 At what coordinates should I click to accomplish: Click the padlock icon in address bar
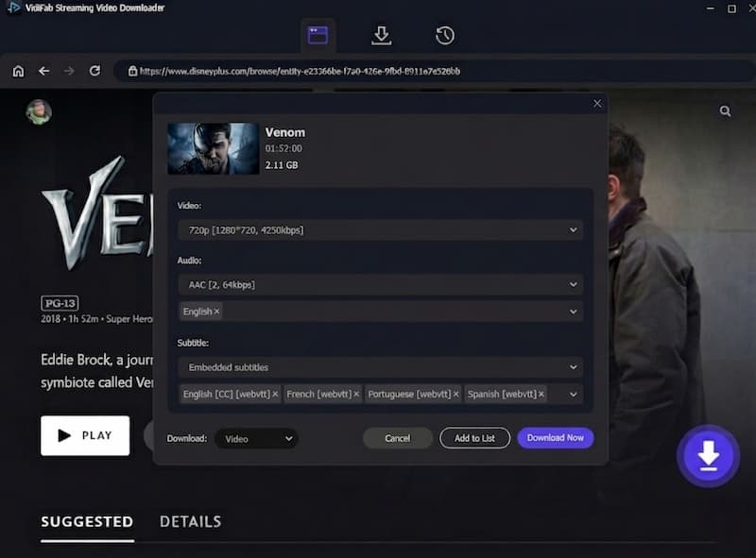[x=132, y=72]
